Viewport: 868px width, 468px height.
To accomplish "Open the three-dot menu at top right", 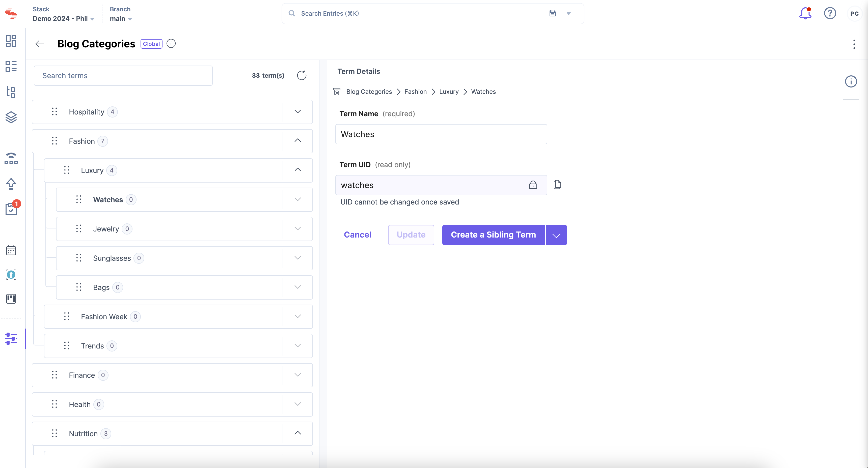I will [854, 44].
